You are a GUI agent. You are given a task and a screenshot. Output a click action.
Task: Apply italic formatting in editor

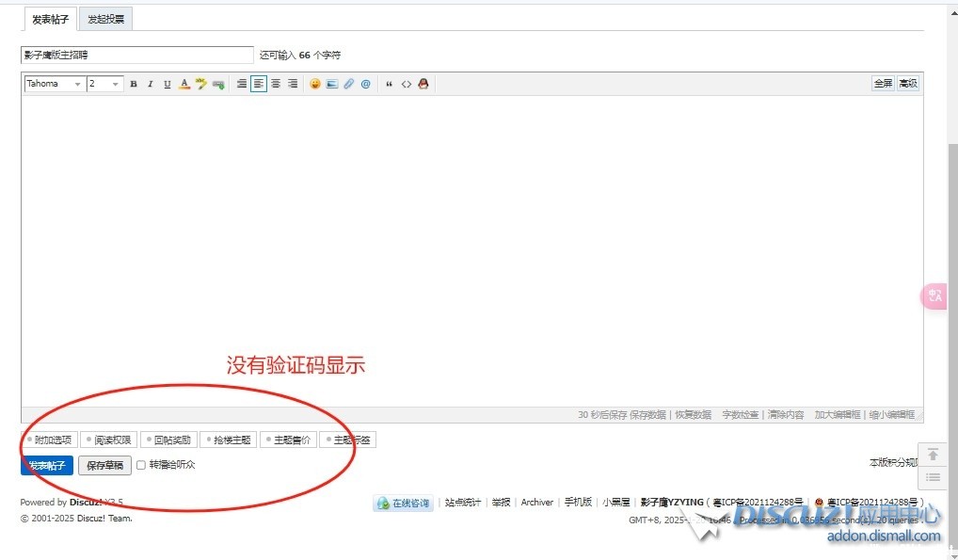click(x=150, y=84)
